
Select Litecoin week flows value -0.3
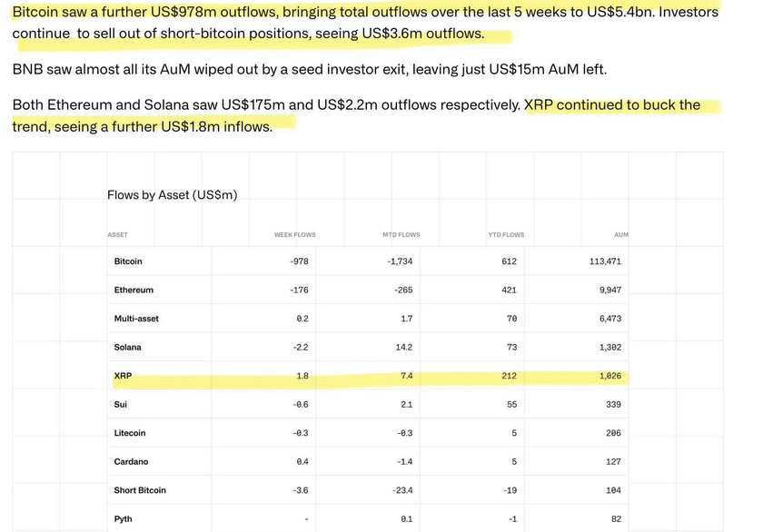coord(301,433)
